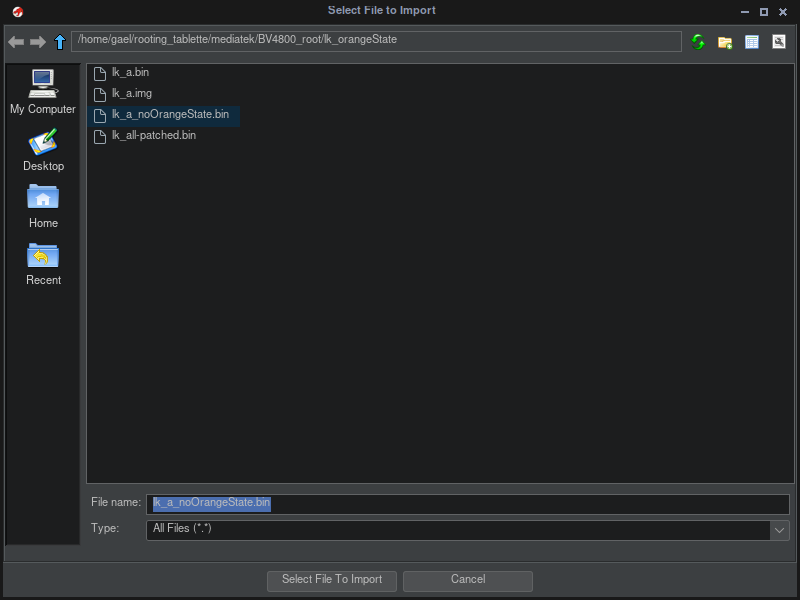800x600 pixels.
Task: Jump to the Desktop folder
Action: pyautogui.click(x=43, y=150)
